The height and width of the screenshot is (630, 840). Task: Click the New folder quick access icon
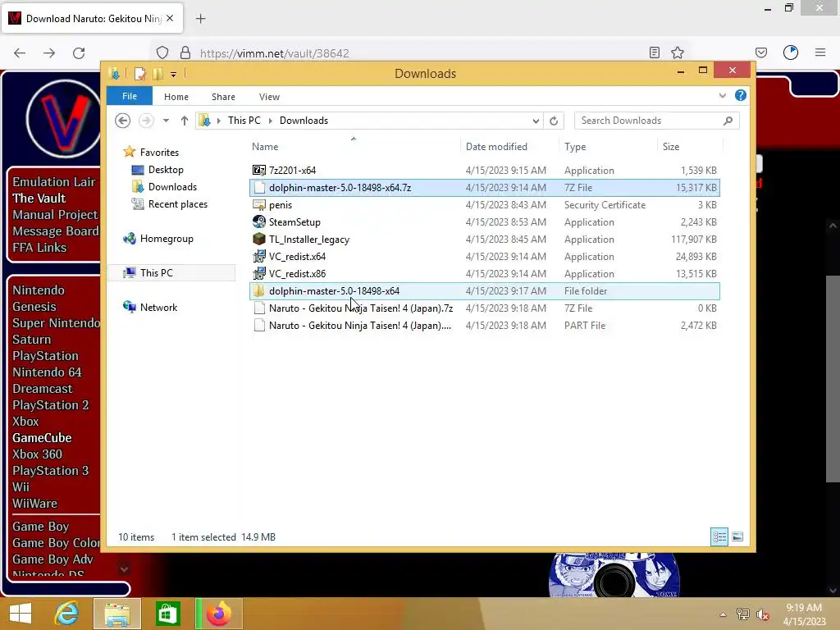click(157, 73)
